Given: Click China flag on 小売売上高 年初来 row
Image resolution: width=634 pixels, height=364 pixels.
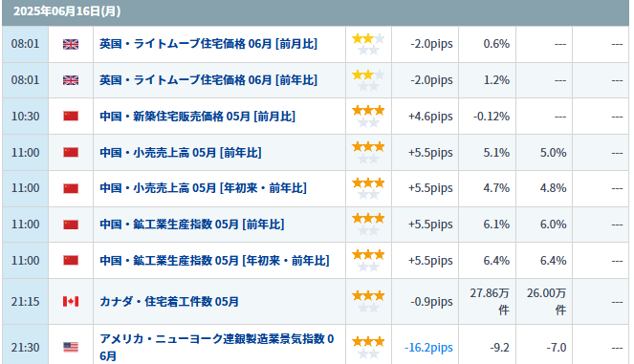Looking at the screenshot, I should (71, 188).
